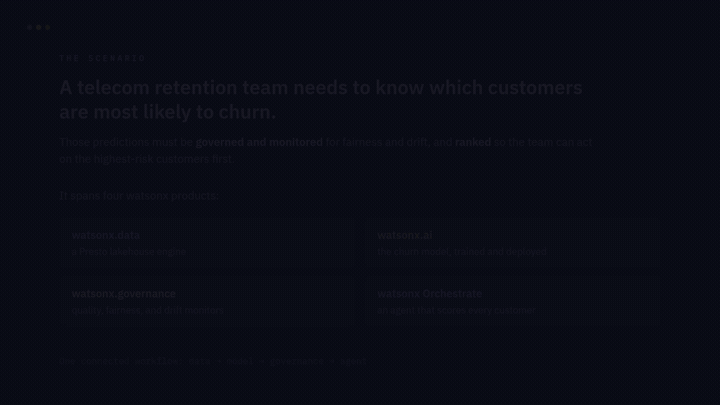Click 'It spans four watsonx products:' line
The image size is (720, 405).
point(139,196)
